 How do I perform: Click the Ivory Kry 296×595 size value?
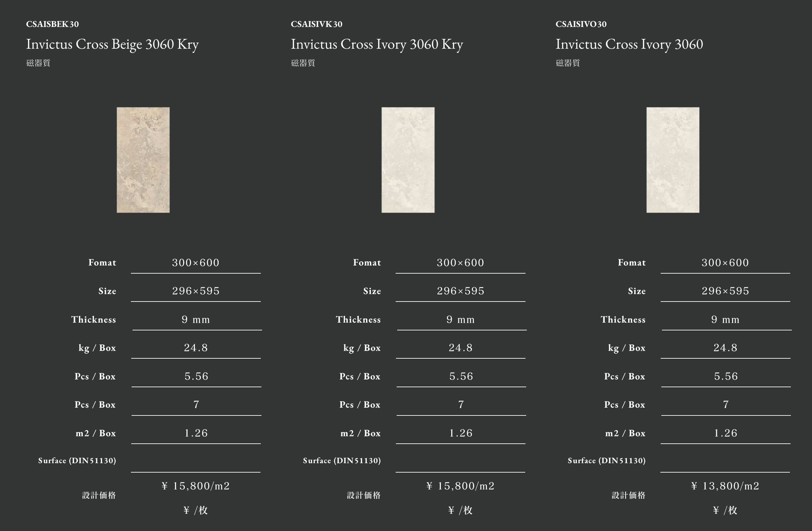461,291
